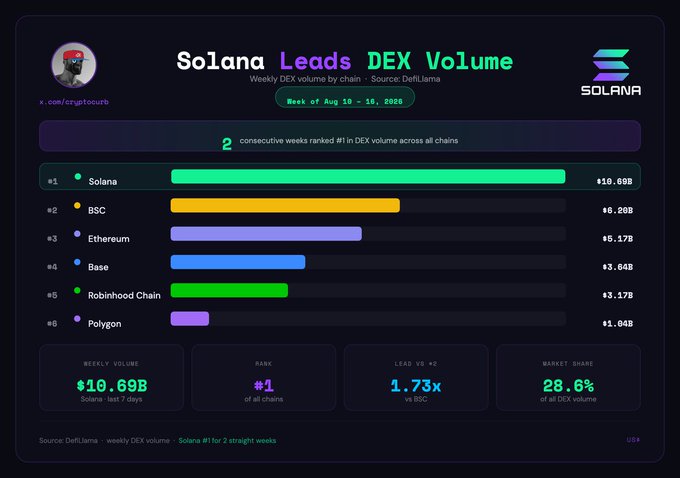Click the purple Polygon volume bar
This screenshot has width=680, height=478.
pyautogui.click(x=190, y=319)
